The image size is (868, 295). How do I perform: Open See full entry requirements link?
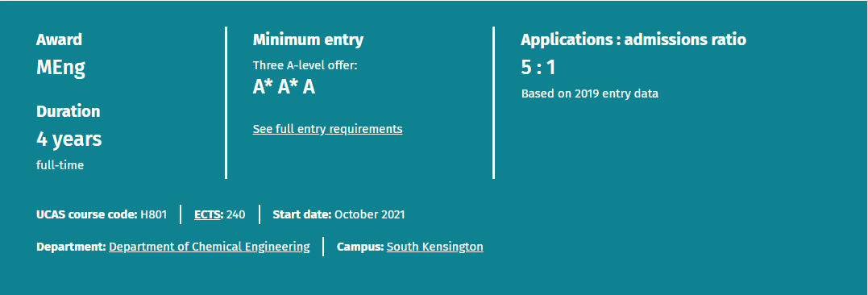click(327, 129)
